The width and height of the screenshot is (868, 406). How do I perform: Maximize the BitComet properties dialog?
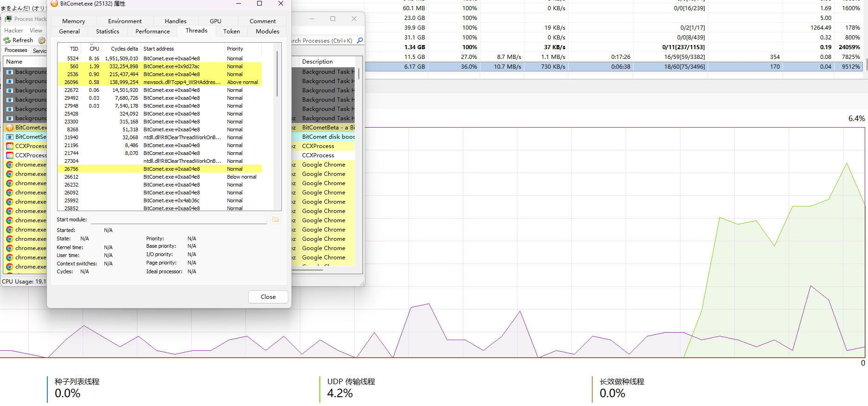pos(259,4)
